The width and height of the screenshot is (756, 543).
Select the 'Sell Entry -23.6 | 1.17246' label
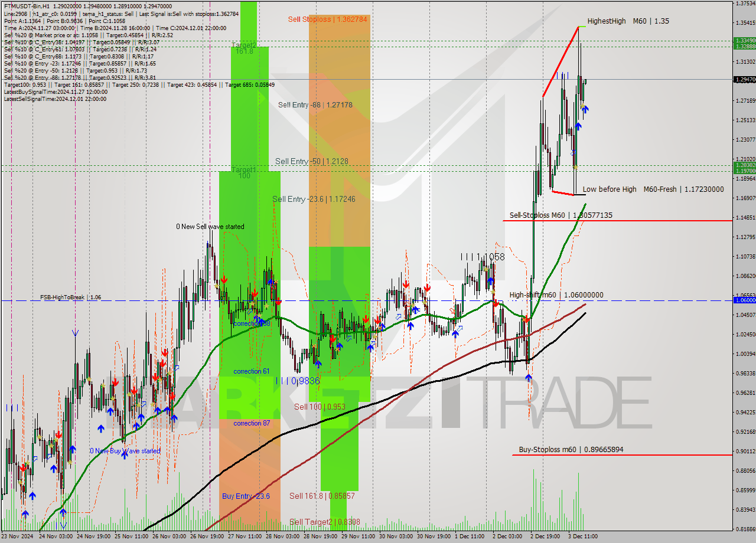(x=314, y=199)
